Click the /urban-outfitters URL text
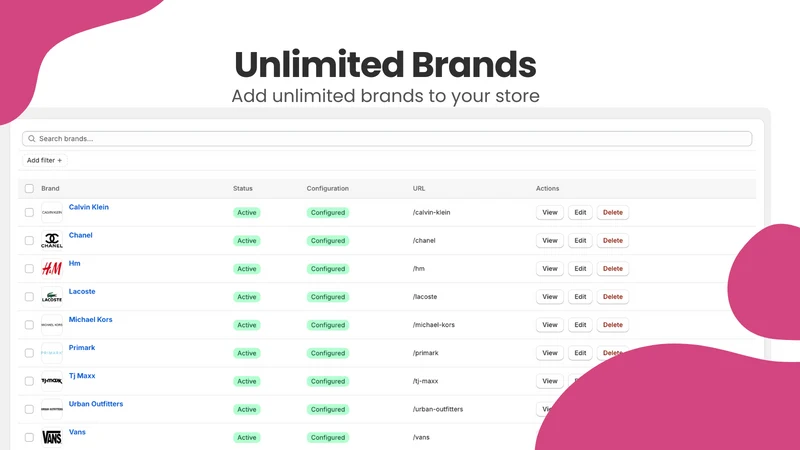Viewport: 800px width, 450px height. (x=438, y=409)
